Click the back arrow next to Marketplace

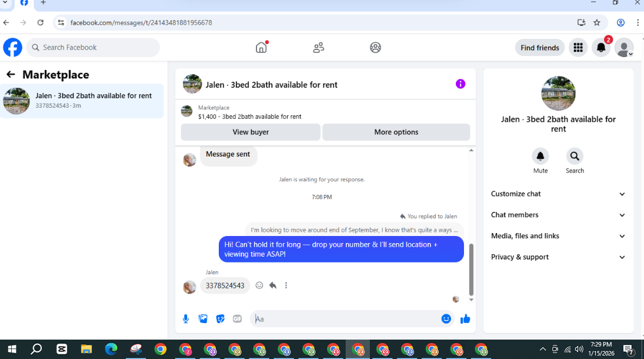(x=11, y=74)
